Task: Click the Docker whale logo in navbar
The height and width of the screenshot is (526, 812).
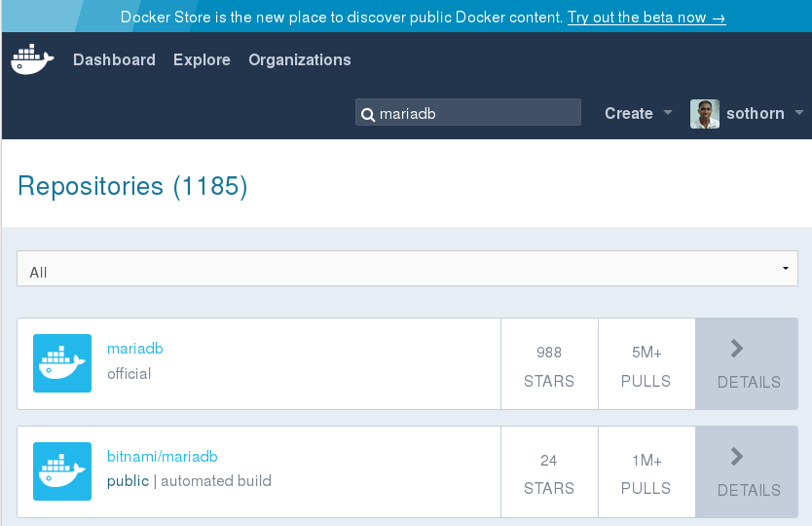Action: point(32,59)
